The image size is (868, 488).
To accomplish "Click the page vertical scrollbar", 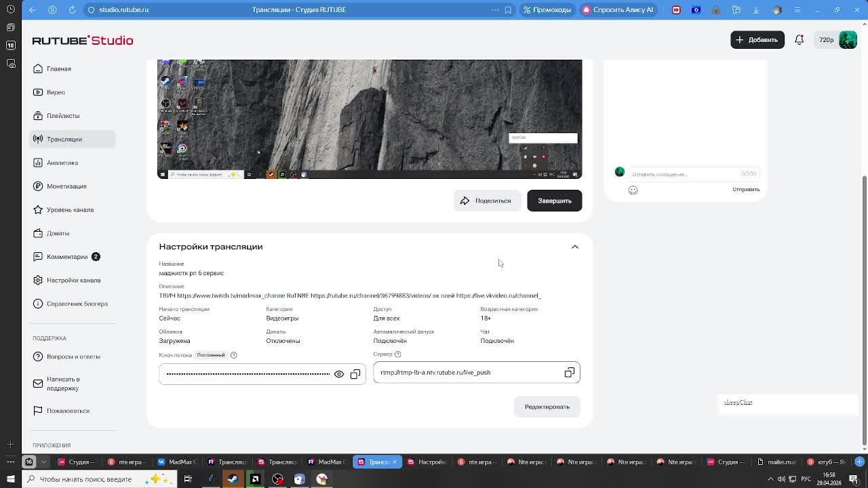I will click(x=864, y=311).
